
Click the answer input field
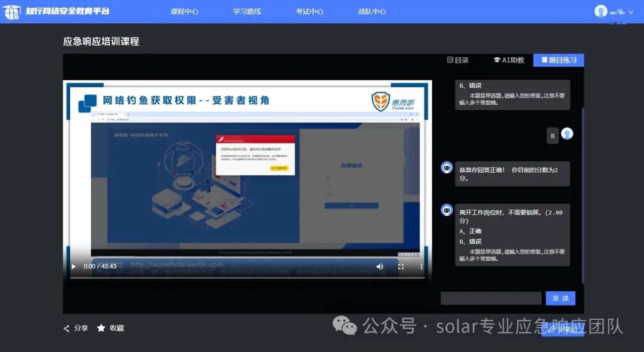pos(491,298)
